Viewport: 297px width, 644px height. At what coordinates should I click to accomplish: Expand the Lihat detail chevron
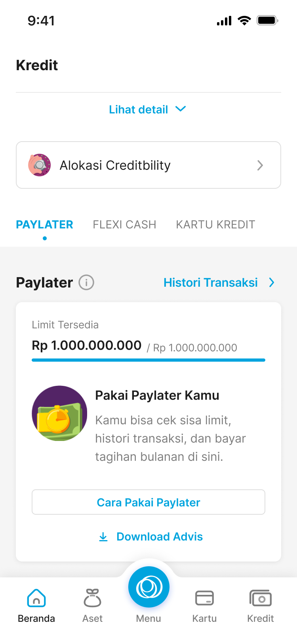click(181, 109)
